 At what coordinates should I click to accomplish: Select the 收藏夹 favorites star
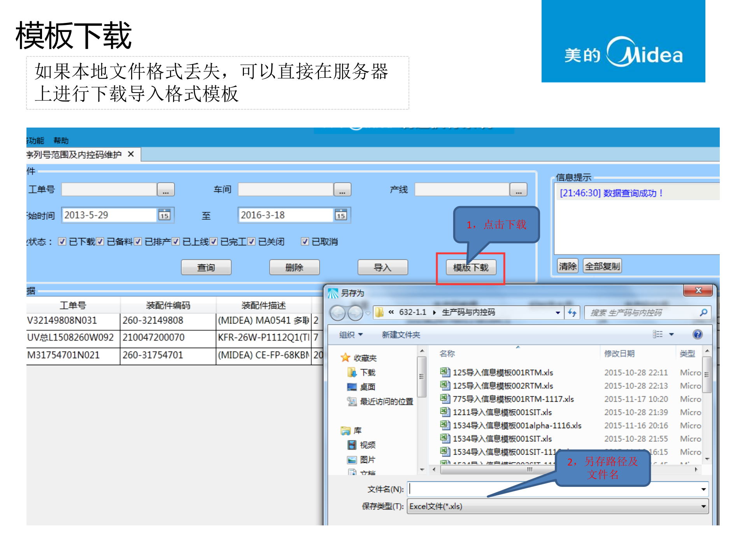pyautogui.click(x=345, y=358)
